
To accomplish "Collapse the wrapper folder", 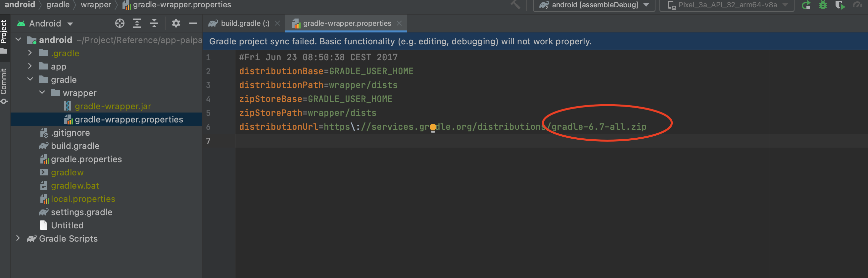I will click(x=42, y=93).
